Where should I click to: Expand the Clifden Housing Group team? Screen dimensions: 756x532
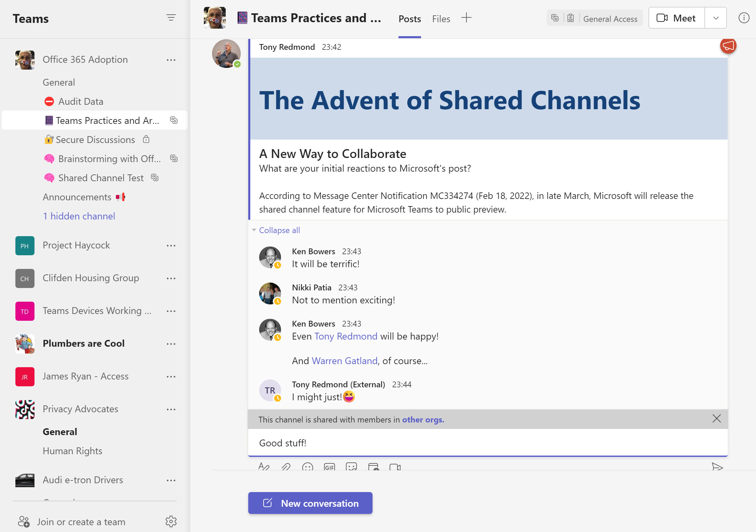pyautogui.click(x=91, y=278)
